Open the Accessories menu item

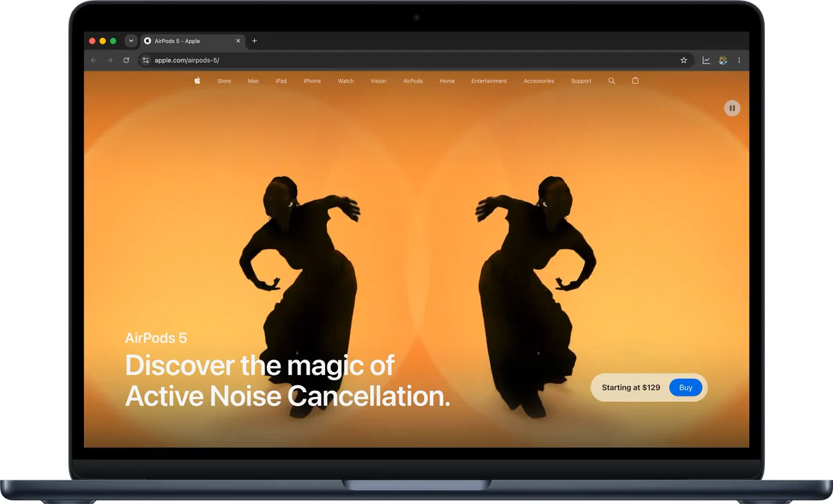pyautogui.click(x=539, y=81)
